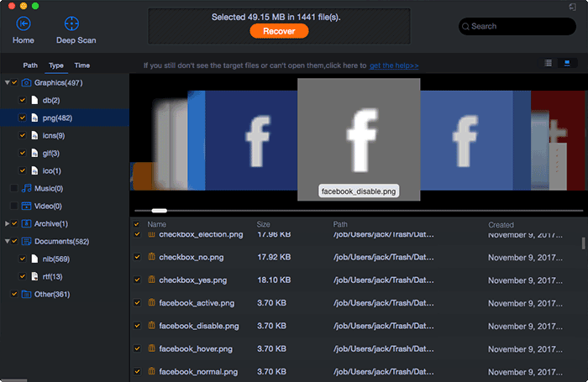Screen dimensions: 588x382
Task: Select the facebook_normal.png file name
Action: tap(198, 371)
